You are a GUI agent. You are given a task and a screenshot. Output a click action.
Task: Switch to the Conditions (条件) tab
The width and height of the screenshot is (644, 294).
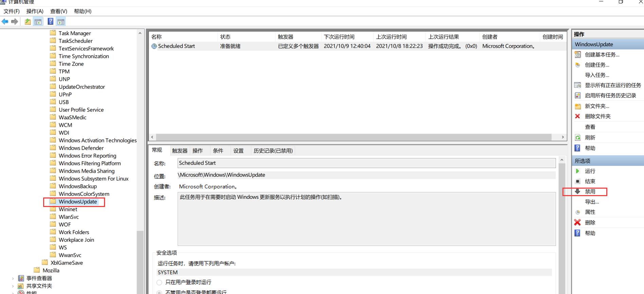point(218,151)
